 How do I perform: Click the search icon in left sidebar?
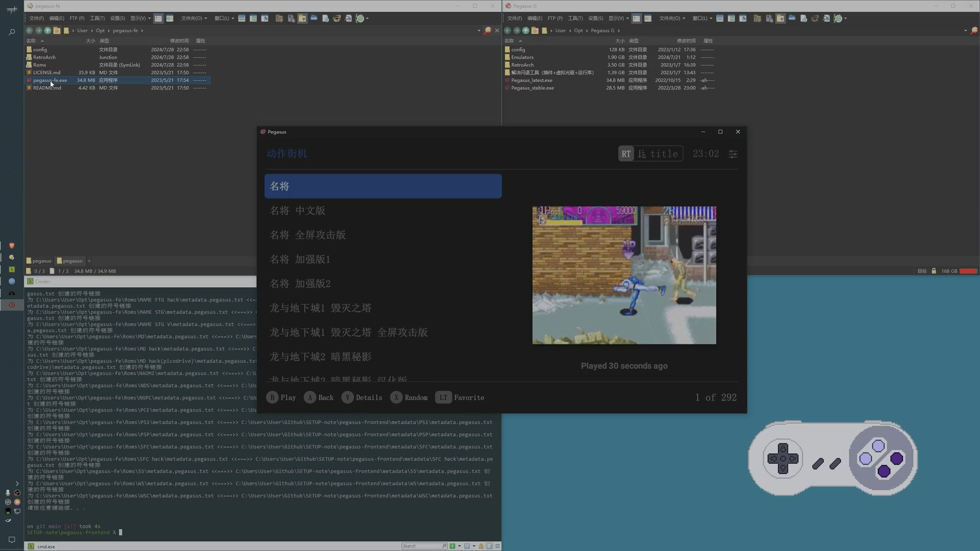12,32
